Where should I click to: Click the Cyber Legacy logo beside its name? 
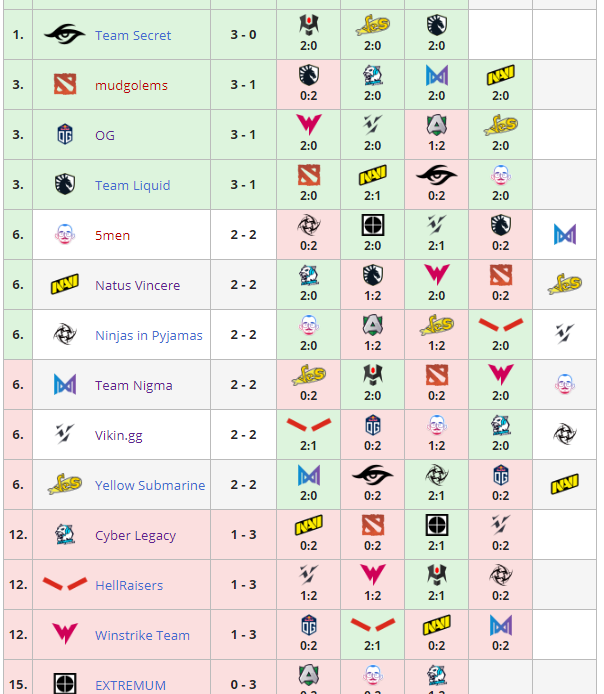tap(65, 535)
